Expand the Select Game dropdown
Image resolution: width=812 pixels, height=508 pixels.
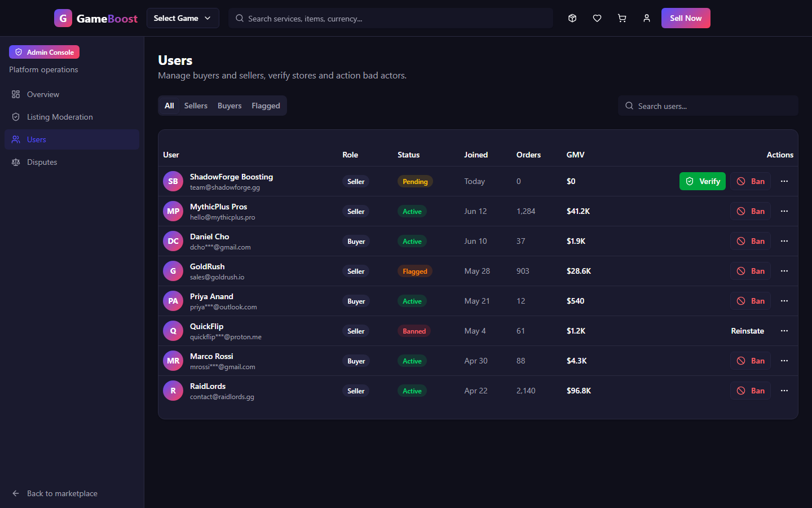183,18
